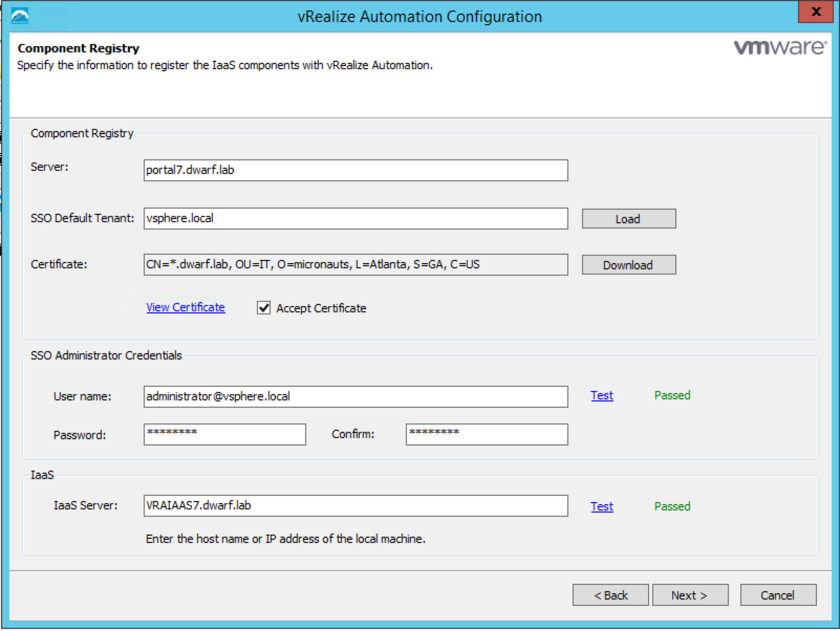Image resolution: width=840 pixels, height=631 pixels.
Task: Click the Passed status next to IaaS Server
Action: click(x=672, y=506)
